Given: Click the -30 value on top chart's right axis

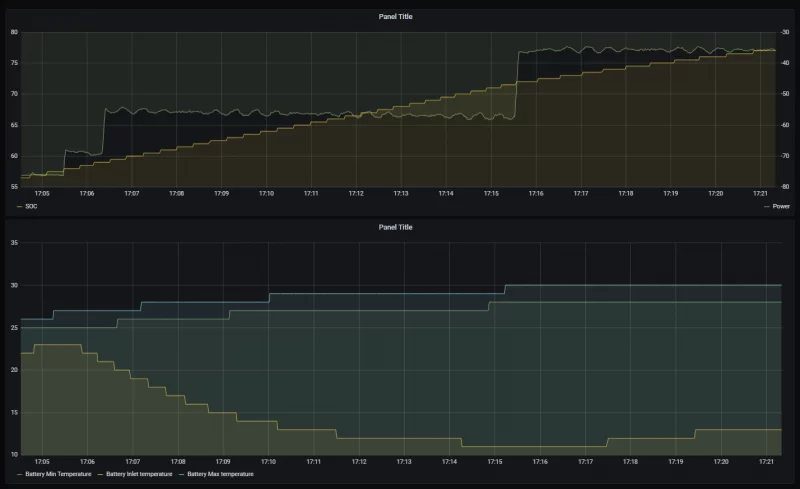Looking at the screenshot, I should pyautogui.click(x=785, y=32).
